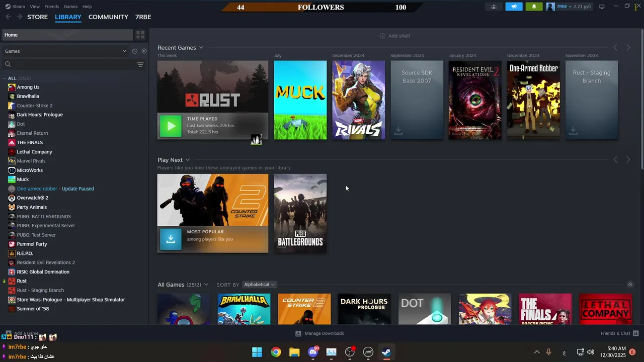Click the search magnifier icon
Viewport: 644px width, 362px height.
(8, 64)
